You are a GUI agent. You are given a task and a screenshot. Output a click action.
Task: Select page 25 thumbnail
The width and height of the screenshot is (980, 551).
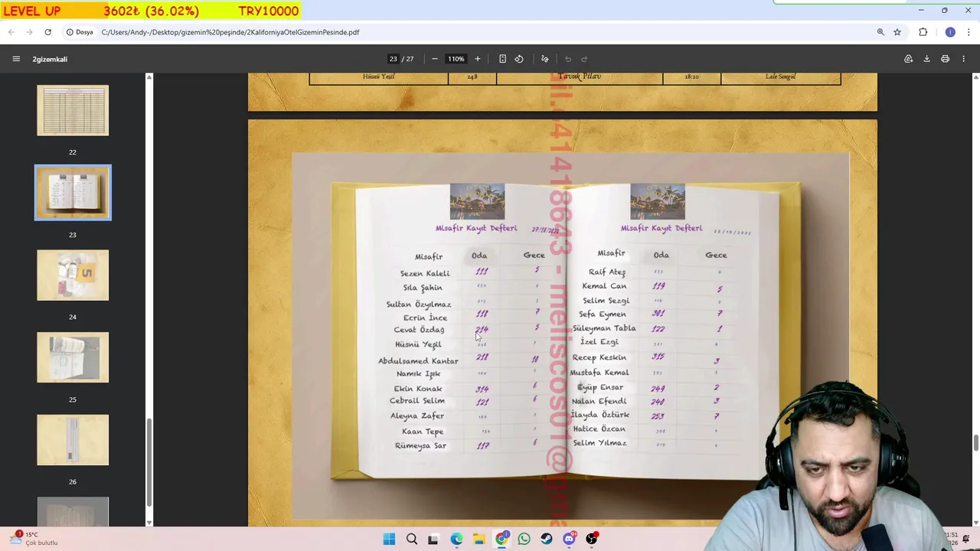click(73, 357)
